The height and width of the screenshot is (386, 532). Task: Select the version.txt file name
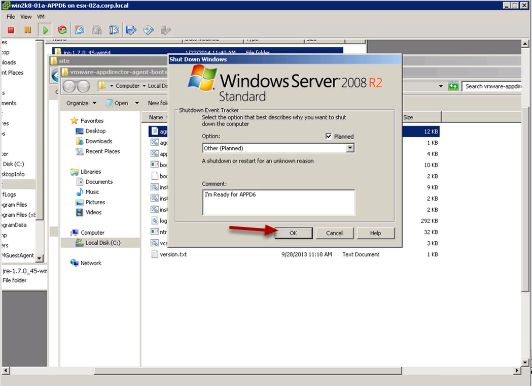coord(173,254)
